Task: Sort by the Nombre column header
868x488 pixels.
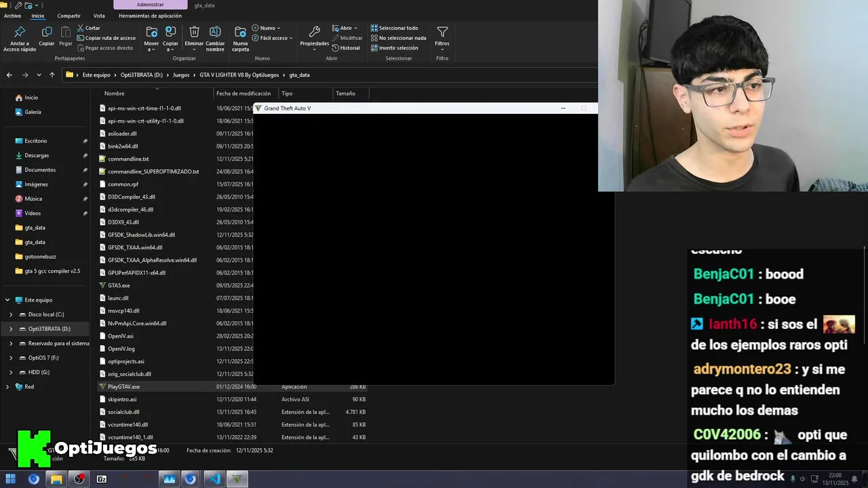Action: point(114,94)
